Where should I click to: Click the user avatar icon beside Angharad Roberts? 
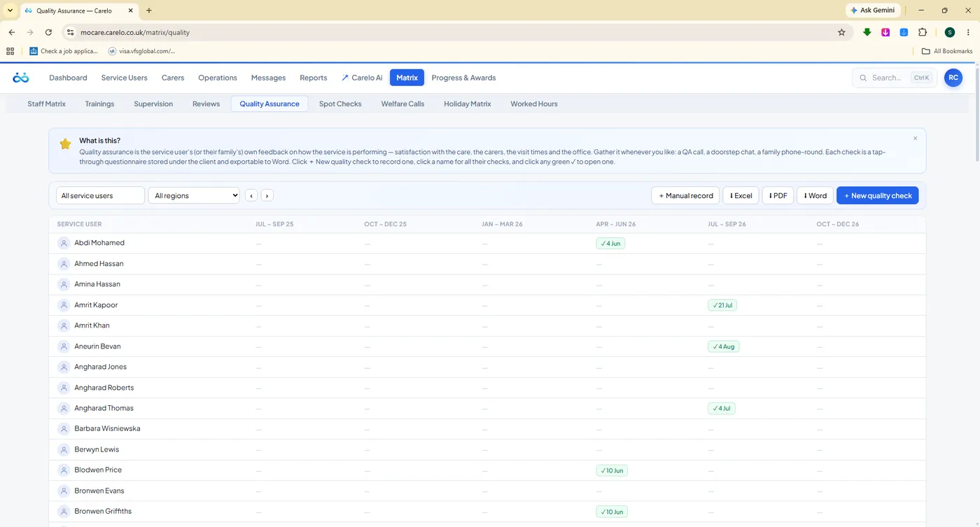(64, 388)
